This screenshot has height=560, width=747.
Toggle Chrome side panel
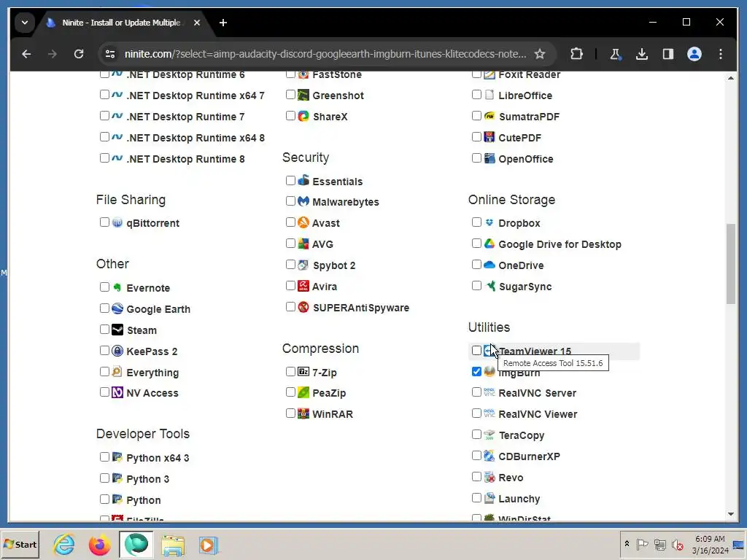(x=668, y=54)
